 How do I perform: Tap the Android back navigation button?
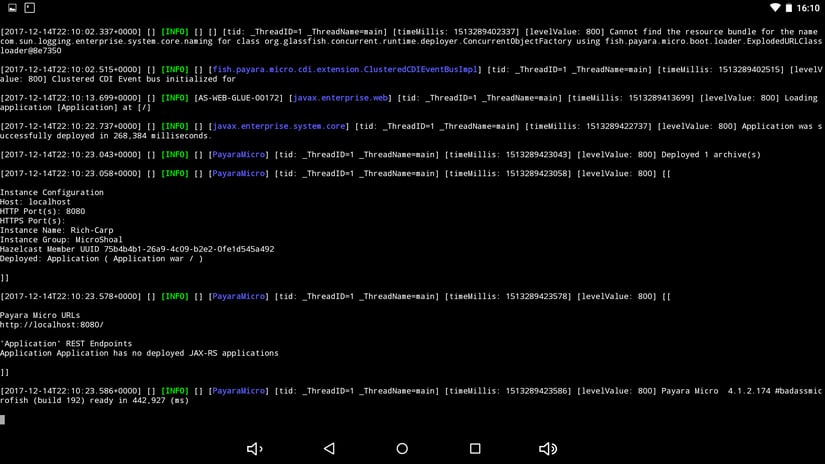coord(329,448)
